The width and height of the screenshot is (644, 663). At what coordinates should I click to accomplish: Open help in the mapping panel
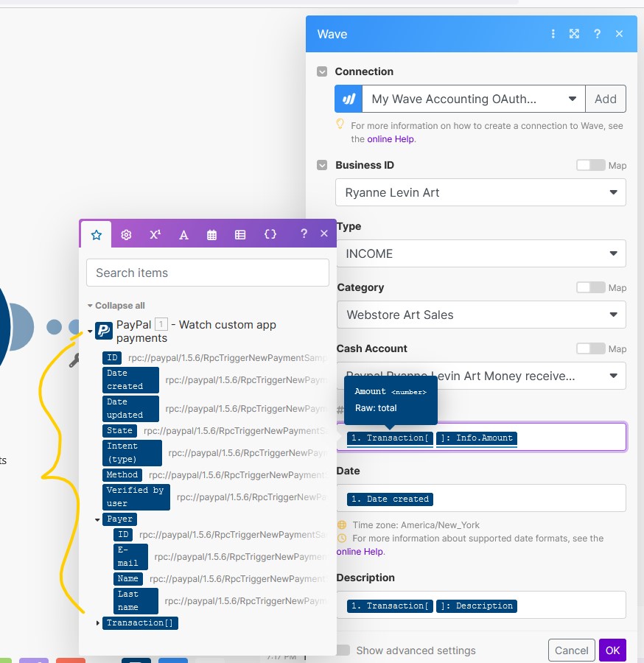[x=304, y=234]
